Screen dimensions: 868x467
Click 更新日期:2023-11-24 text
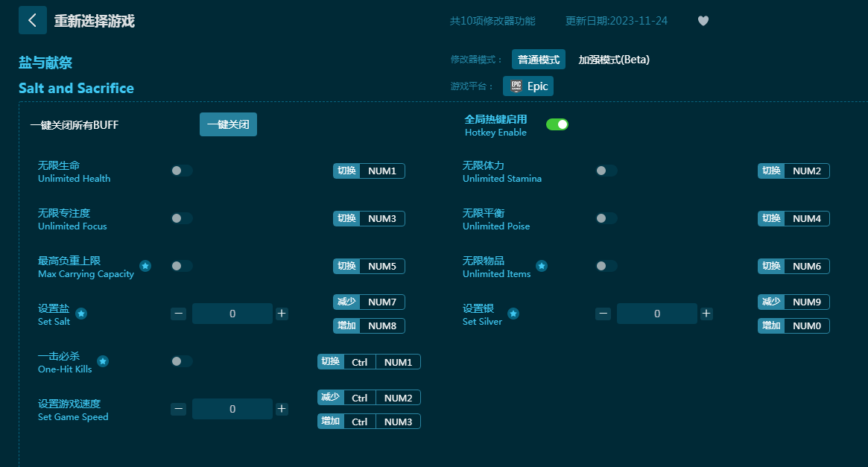616,21
